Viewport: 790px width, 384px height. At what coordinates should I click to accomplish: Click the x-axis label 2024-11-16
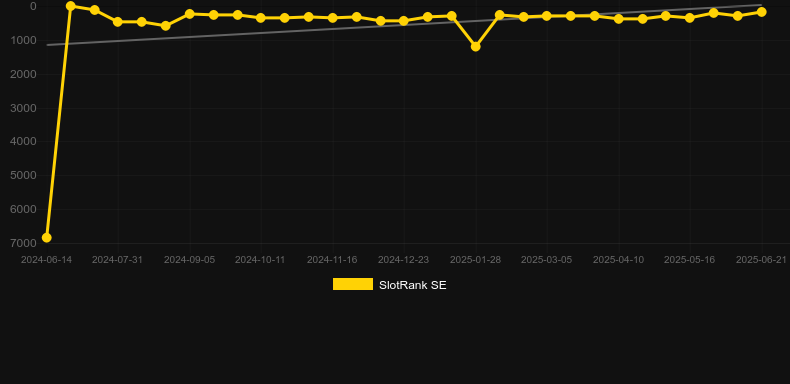333,260
